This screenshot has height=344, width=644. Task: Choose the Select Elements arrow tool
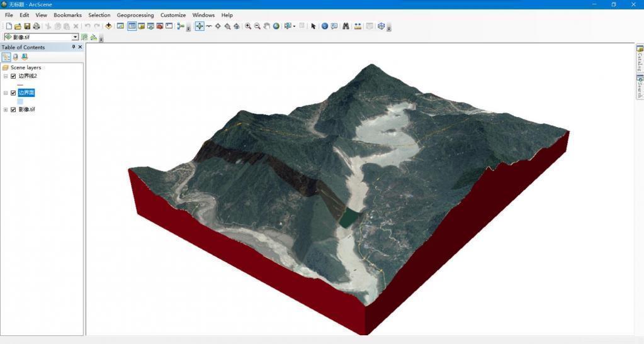(x=314, y=26)
